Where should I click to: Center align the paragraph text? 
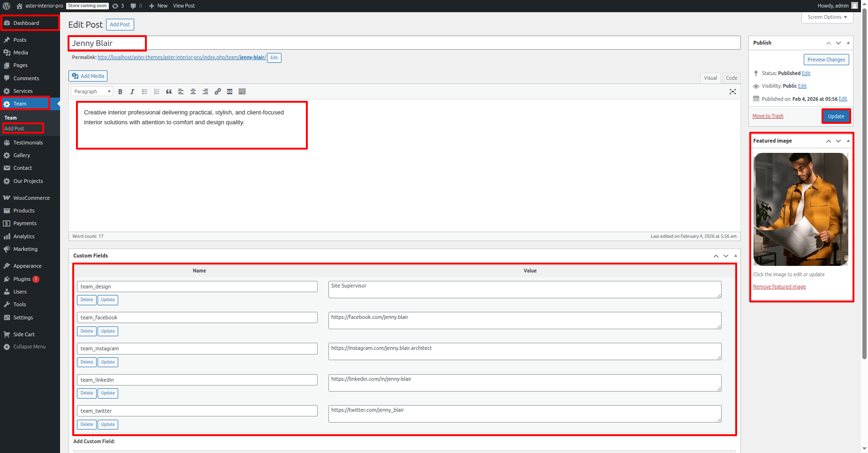193,92
